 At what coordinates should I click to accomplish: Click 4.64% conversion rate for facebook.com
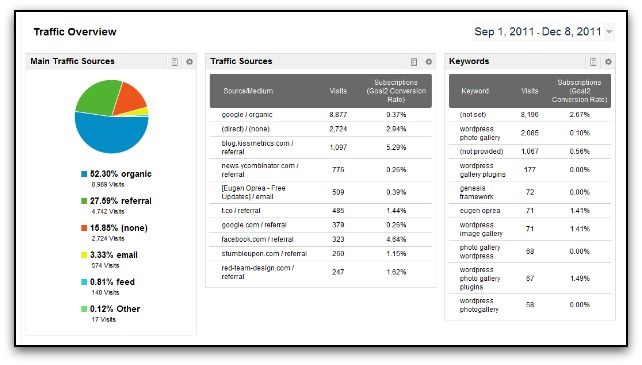point(396,239)
